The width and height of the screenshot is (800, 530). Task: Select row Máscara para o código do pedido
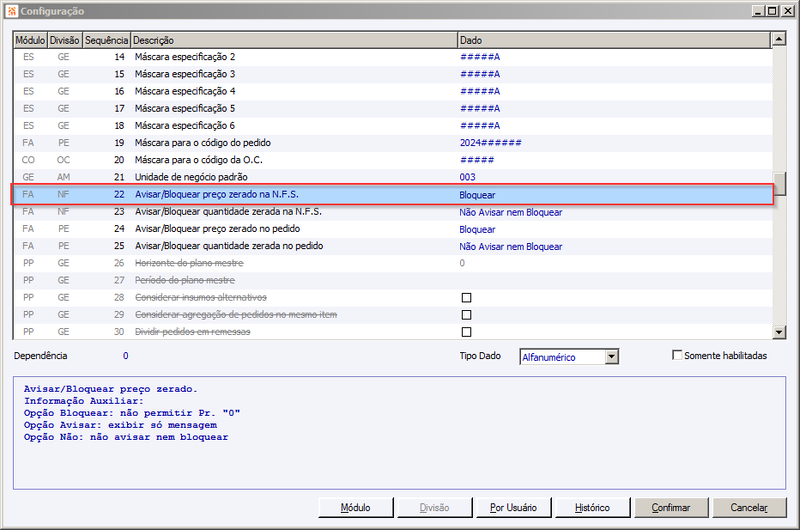(x=392, y=143)
